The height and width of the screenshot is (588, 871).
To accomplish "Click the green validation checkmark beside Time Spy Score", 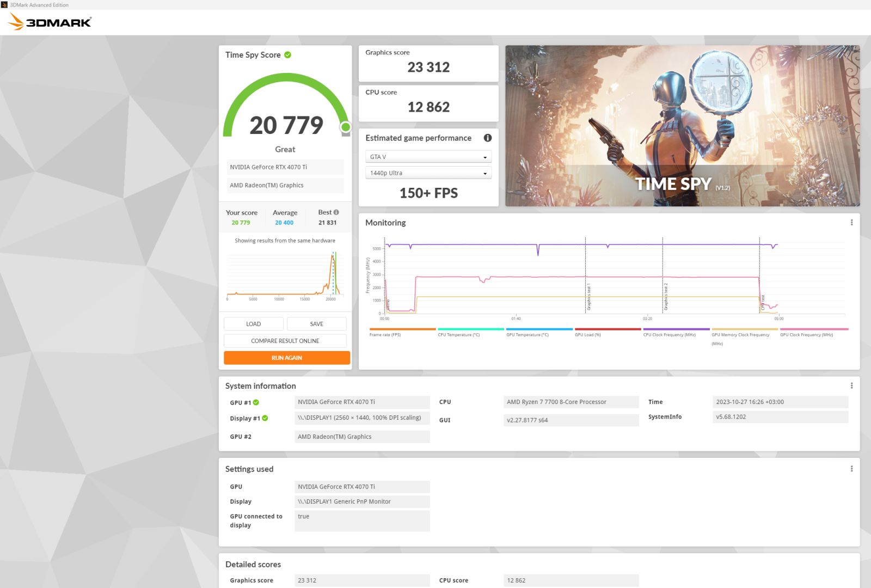I will click(287, 54).
